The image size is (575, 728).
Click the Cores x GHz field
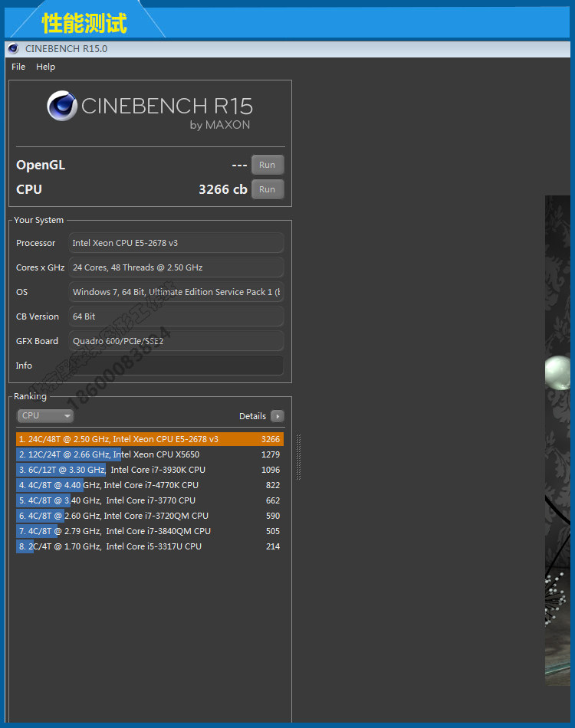click(x=176, y=267)
